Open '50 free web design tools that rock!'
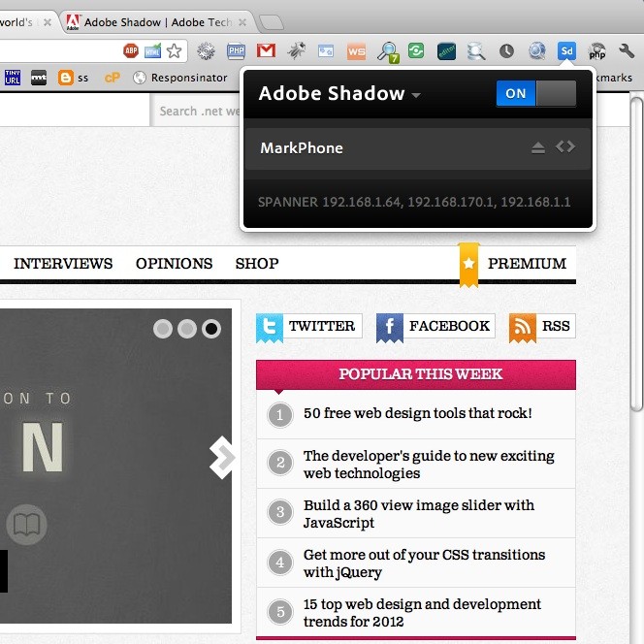The image size is (644, 644). [418, 413]
